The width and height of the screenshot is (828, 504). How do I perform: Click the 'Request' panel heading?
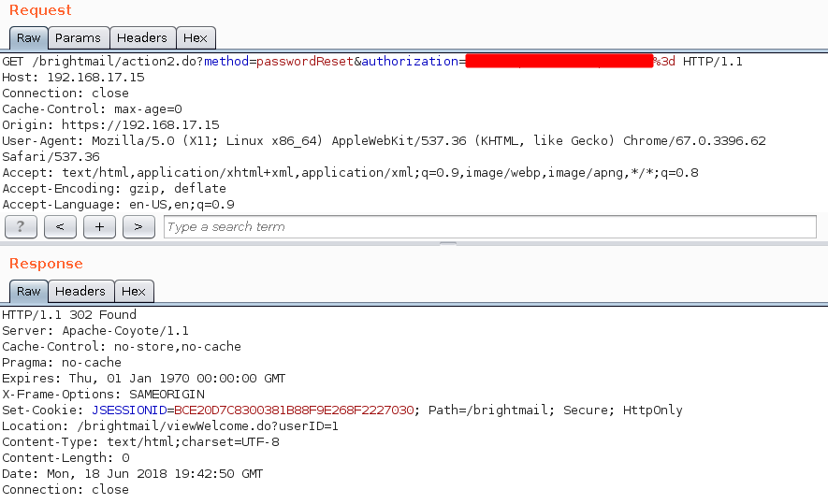coord(40,10)
